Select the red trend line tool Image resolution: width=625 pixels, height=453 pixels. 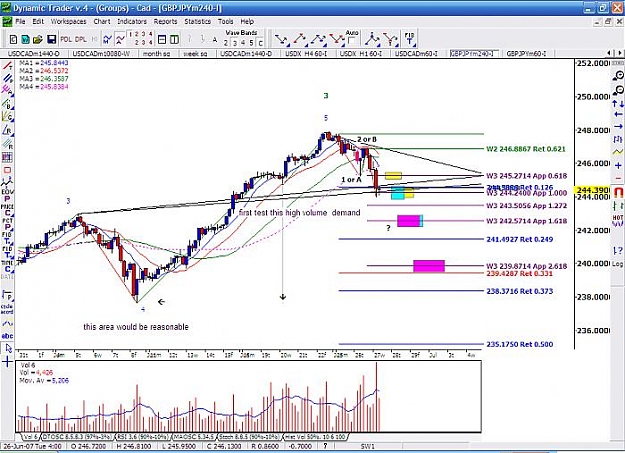click(x=7, y=66)
